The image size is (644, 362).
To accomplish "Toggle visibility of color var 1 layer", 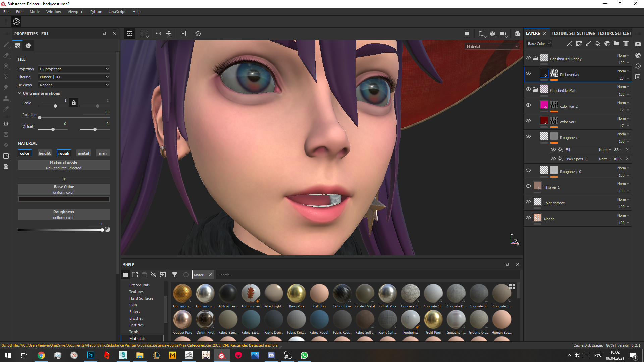I will 528,121.
